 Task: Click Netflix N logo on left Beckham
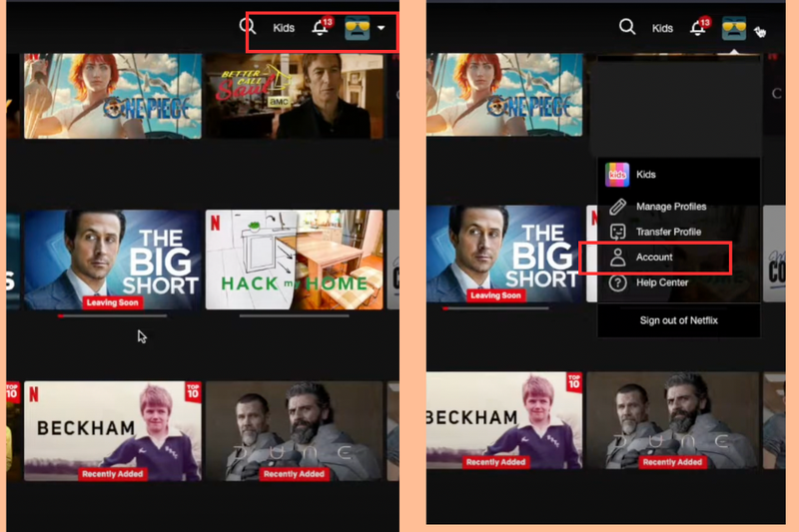click(x=34, y=394)
